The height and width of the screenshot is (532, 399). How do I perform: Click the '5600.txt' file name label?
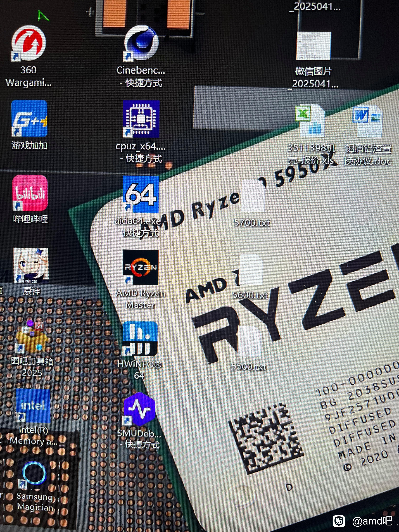(250, 295)
